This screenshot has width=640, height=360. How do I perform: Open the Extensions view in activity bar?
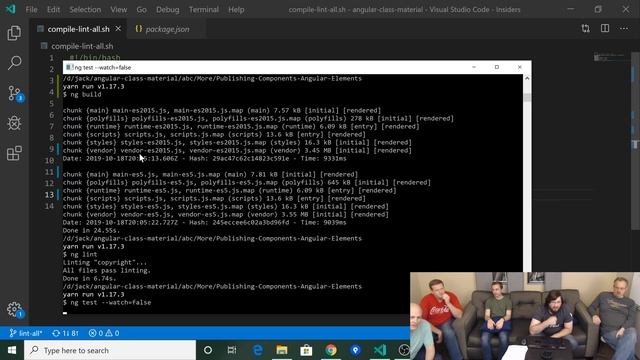14,153
